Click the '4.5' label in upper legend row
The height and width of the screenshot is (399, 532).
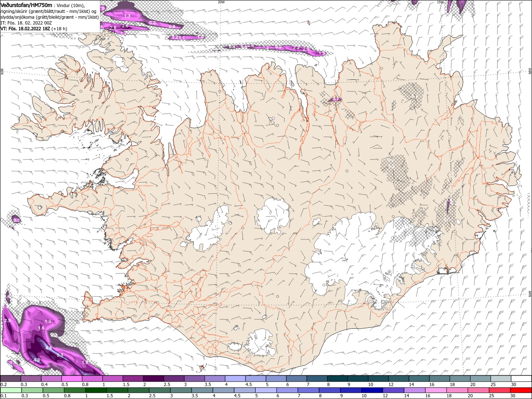click(249, 384)
